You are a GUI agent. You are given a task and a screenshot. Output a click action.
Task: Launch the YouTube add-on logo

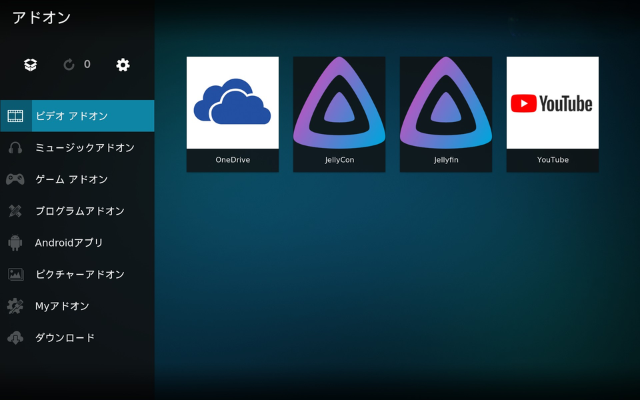coord(552,102)
